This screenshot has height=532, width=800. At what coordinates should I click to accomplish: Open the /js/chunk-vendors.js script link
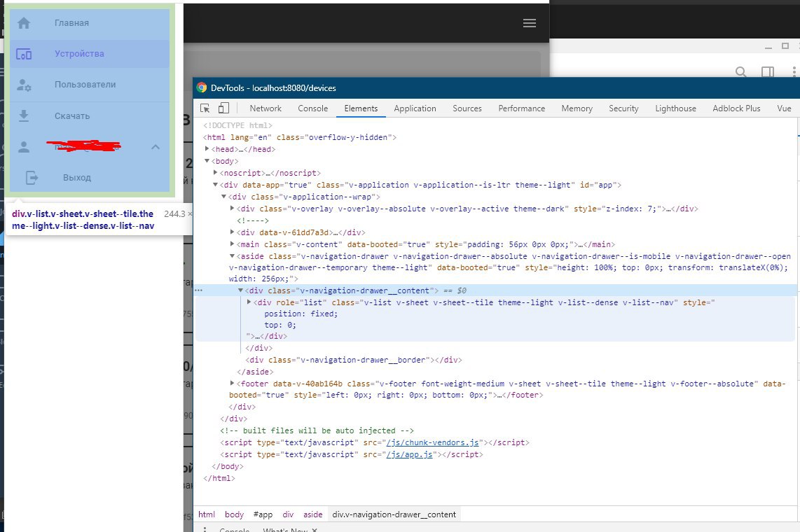pyautogui.click(x=433, y=442)
